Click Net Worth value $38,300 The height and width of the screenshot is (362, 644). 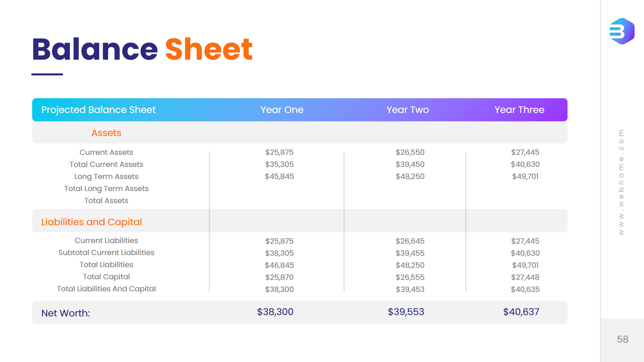(x=275, y=312)
